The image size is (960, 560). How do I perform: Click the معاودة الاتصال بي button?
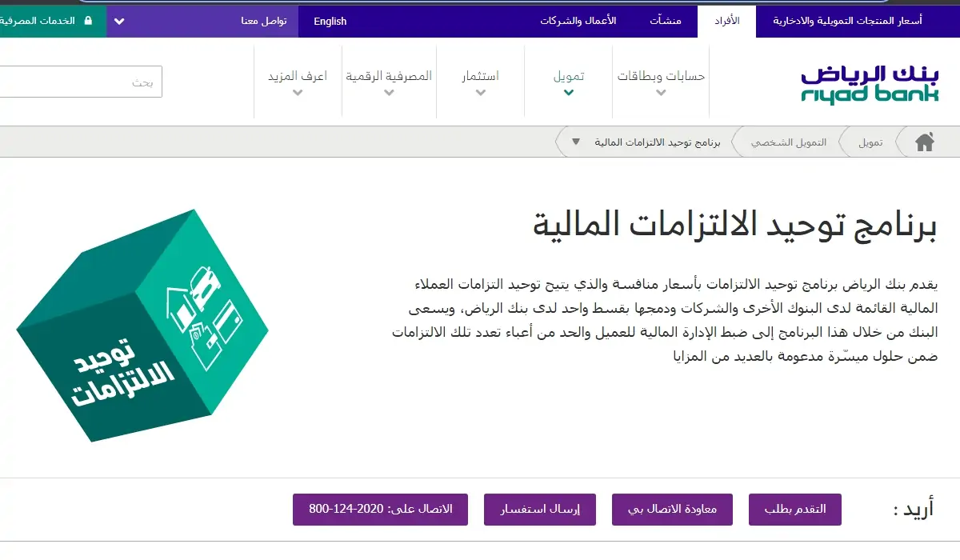[x=672, y=510]
